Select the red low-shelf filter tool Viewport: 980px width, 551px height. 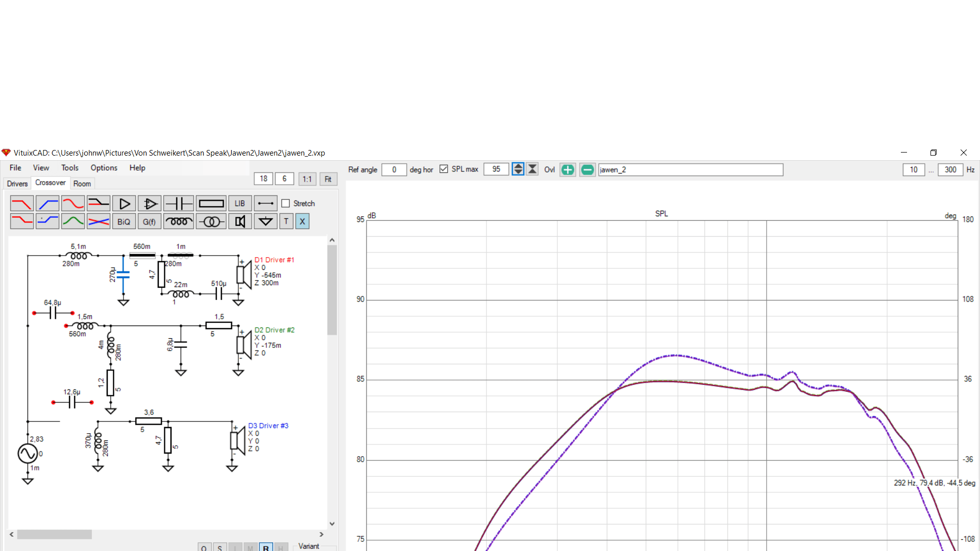point(22,221)
